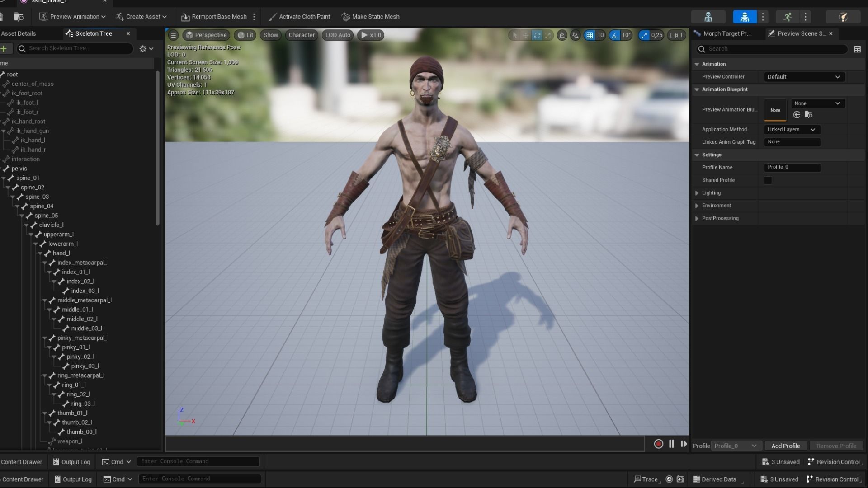The width and height of the screenshot is (868, 488).
Task: Open the viewport options hamburger menu
Action: tap(173, 35)
